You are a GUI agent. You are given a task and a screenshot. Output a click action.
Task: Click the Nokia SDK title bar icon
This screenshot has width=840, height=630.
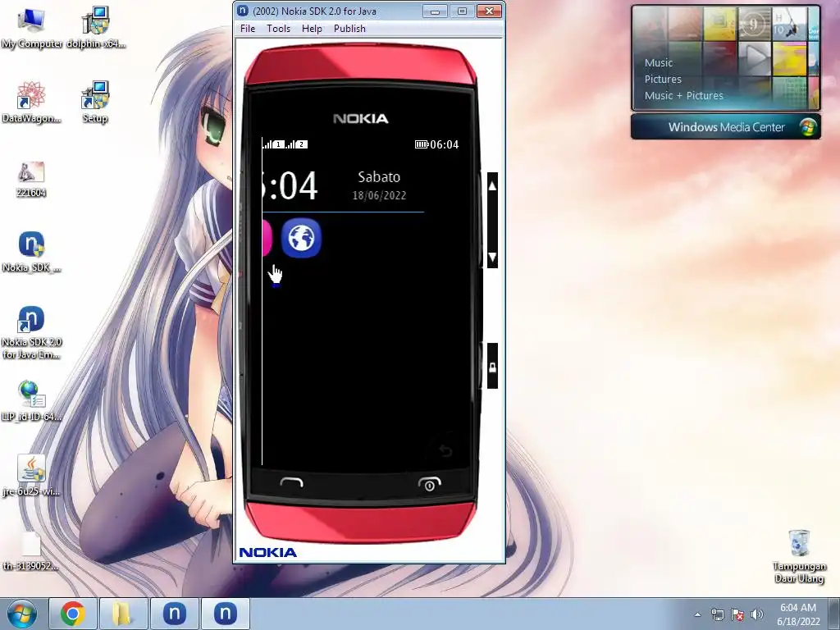[243, 10]
